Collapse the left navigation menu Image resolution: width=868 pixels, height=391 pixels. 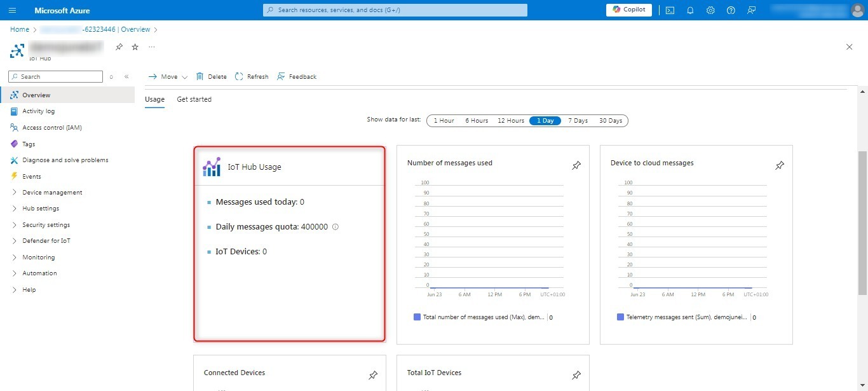click(x=126, y=76)
